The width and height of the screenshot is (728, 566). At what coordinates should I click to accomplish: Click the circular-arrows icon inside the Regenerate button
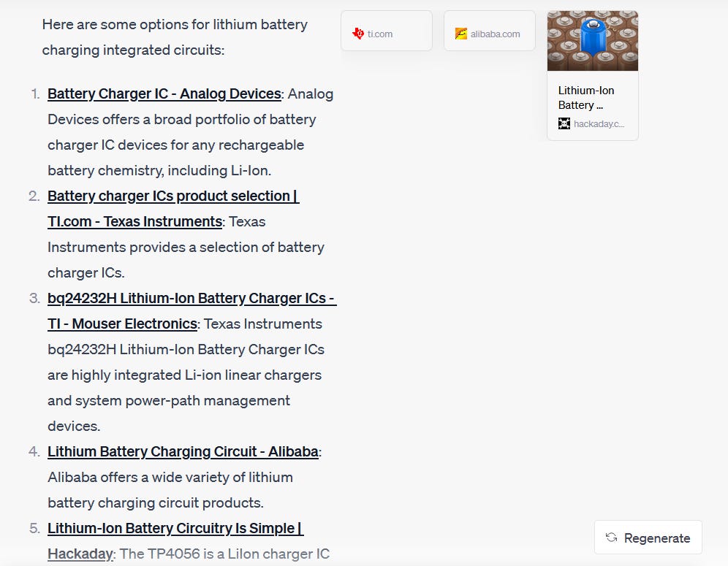pos(612,538)
